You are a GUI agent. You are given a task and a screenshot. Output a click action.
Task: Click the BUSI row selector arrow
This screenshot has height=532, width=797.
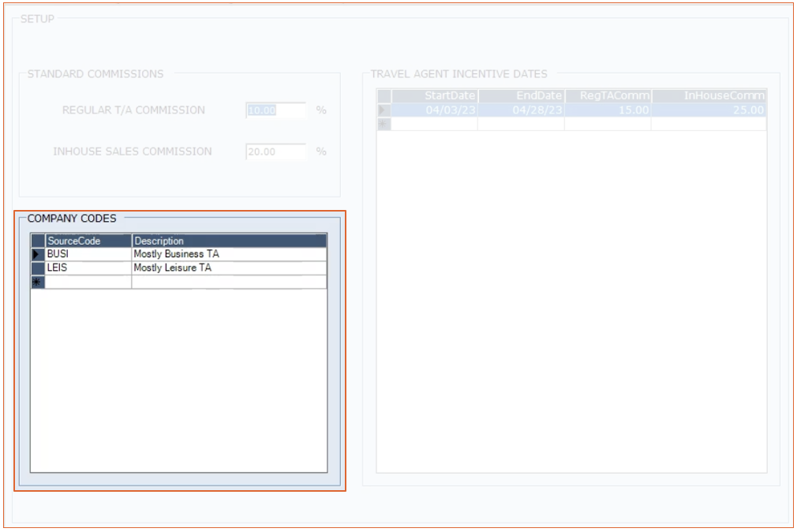(x=37, y=254)
